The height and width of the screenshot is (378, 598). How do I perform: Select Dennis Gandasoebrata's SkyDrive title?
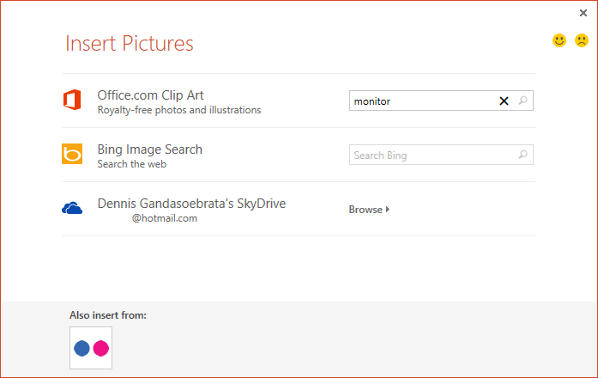(x=191, y=204)
